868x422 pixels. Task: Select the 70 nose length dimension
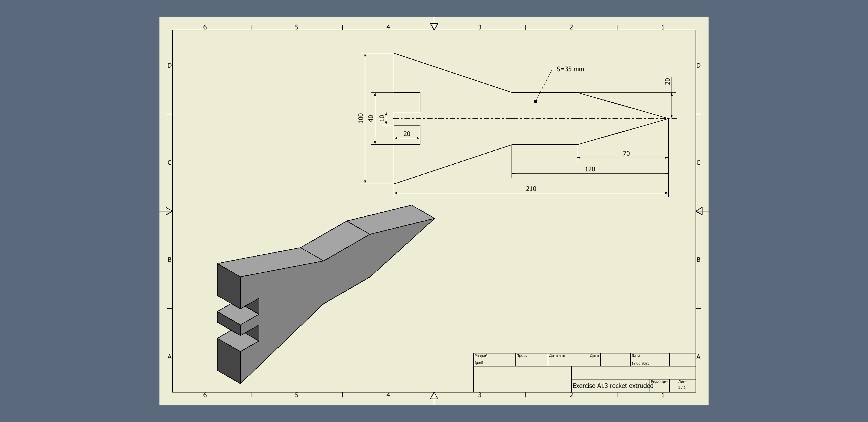(x=626, y=154)
